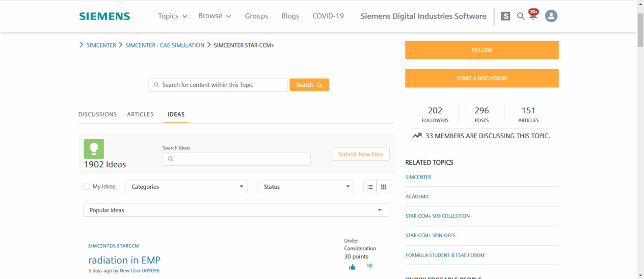Downvote the radiation in EMP idea
Image resolution: width=644 pixels, height=279 pixels.
370,266
